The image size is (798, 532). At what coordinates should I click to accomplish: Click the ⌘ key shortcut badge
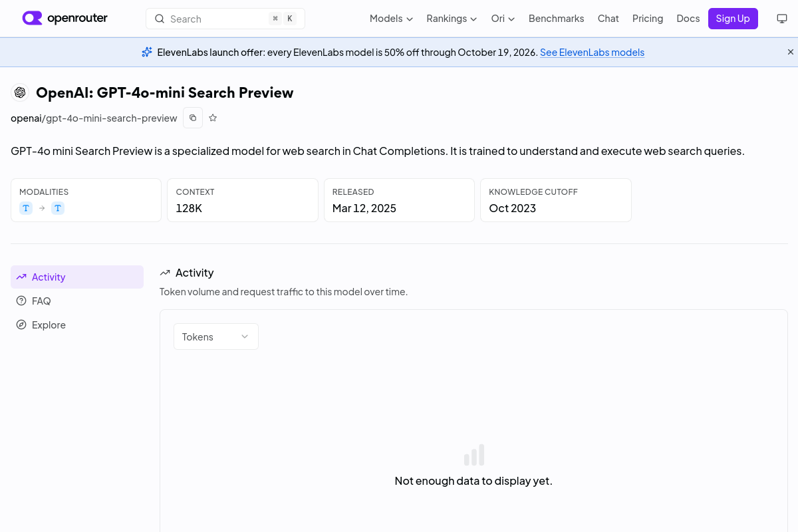(x=275, y=19)
